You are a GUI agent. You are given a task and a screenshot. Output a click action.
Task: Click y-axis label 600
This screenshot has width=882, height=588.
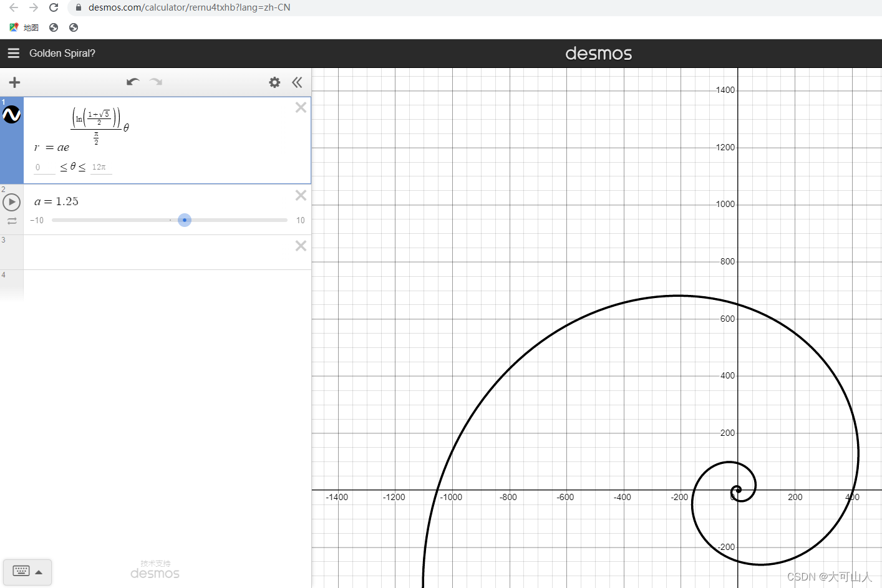[x=727, y=319]
